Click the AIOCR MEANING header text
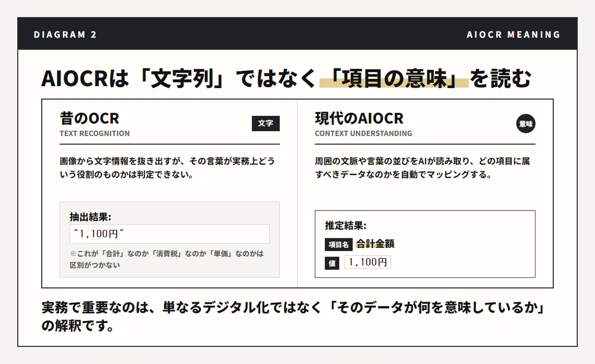The image size is (595, 364). pos(514,35)
